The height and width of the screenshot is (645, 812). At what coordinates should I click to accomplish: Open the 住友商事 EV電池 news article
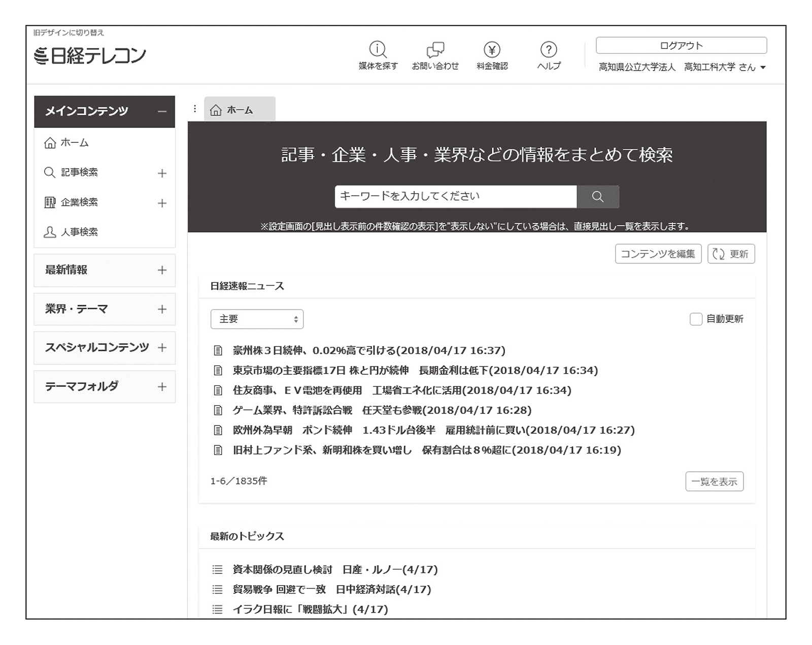coord(401,391)
